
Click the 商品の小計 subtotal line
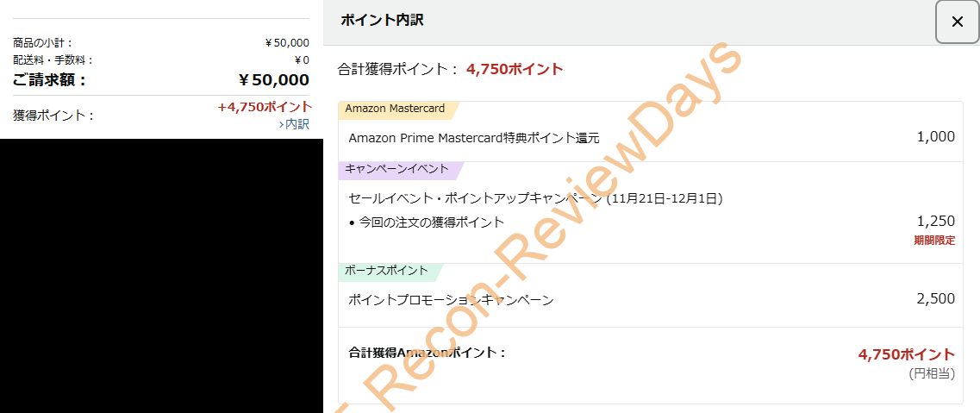160,43
